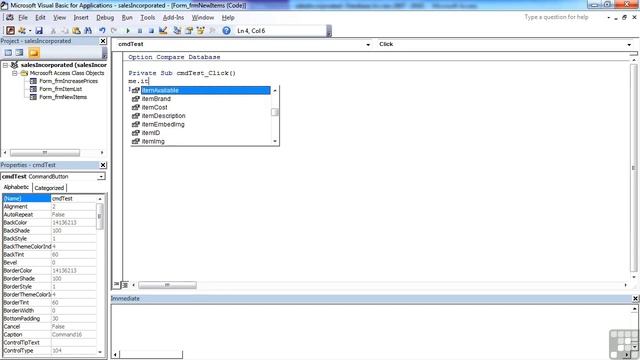Image resolution: width=640 pixels, height=360 pixels.
Task: Close the Immediate window
Action: (635, 298)
